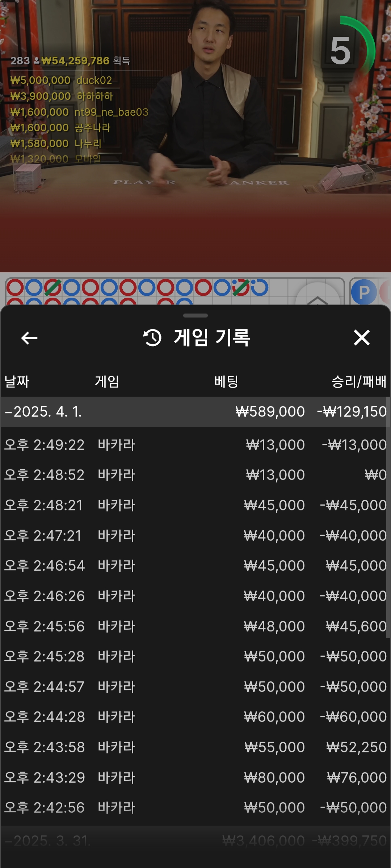
Task: Select the 오후 2:45:56 row with ₩45,600 win
Action: coord(195,626)
